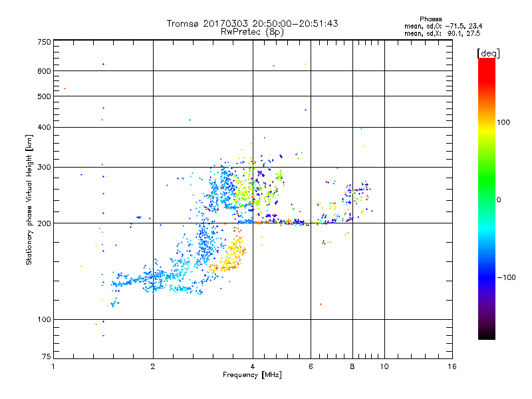The width and height of the screenshot is (532, 399).
Task: Click the x-axis tick label '16'
Action: pos(452,366)
